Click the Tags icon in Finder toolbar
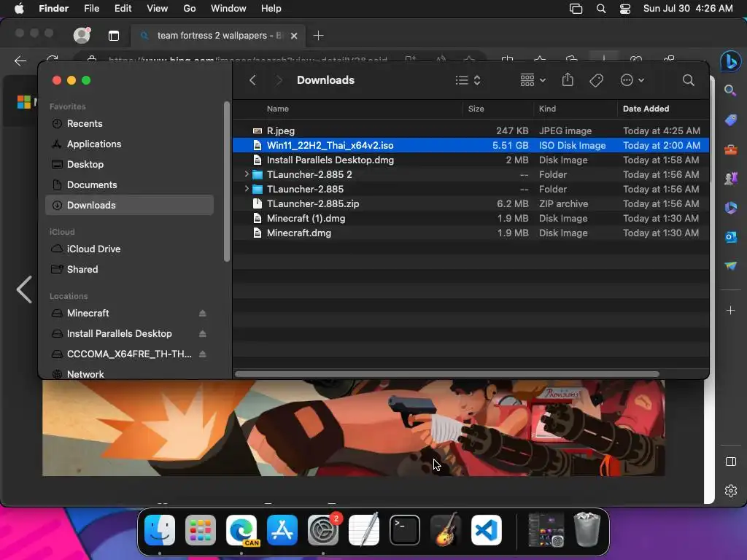This screenshot has height=560, width=747. 596,80
